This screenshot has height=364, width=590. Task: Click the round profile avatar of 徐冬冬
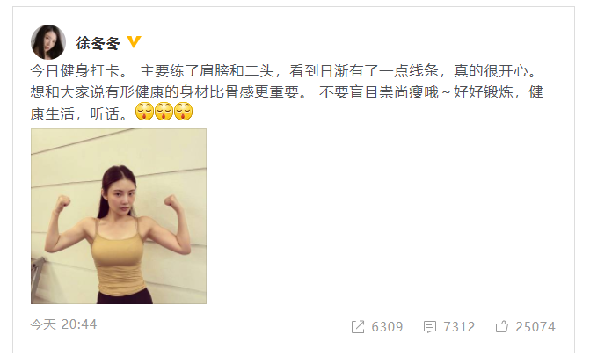(48, 42)
